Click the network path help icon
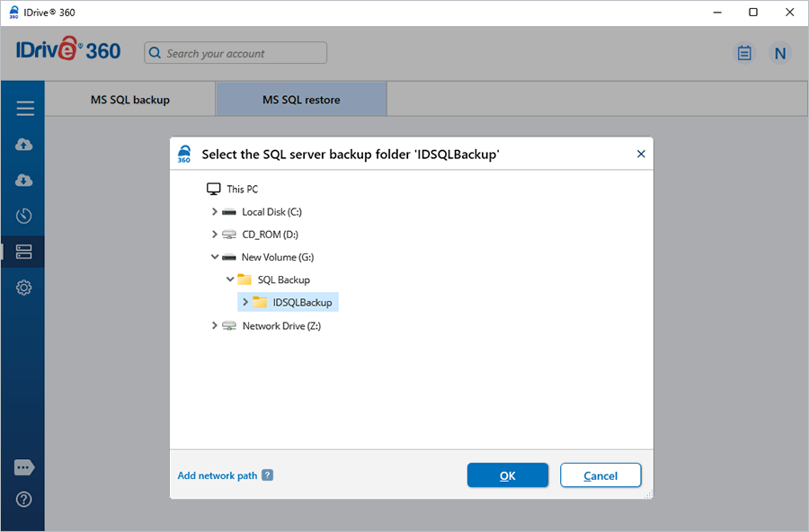The width and height of the screenshot is (809, 532). [267, 475]
